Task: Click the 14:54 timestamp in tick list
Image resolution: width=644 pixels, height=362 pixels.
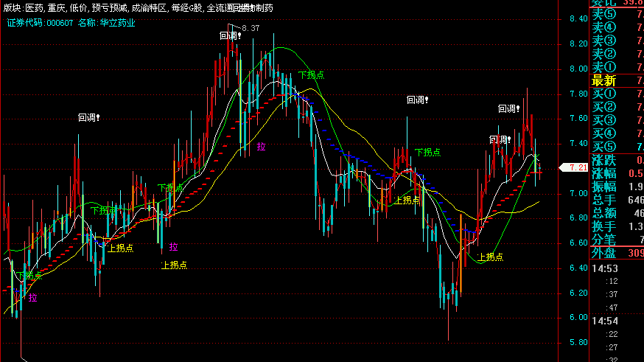Action: click(x=605, y=321)
